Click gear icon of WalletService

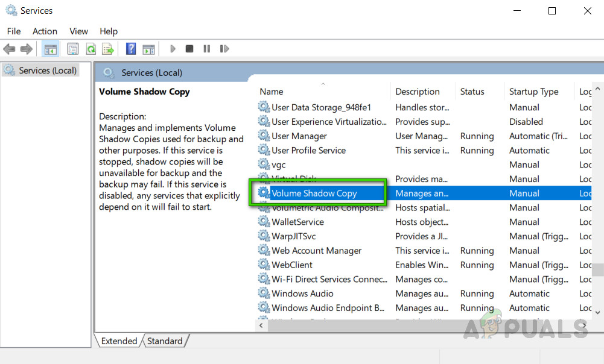(x=264, y=221)
